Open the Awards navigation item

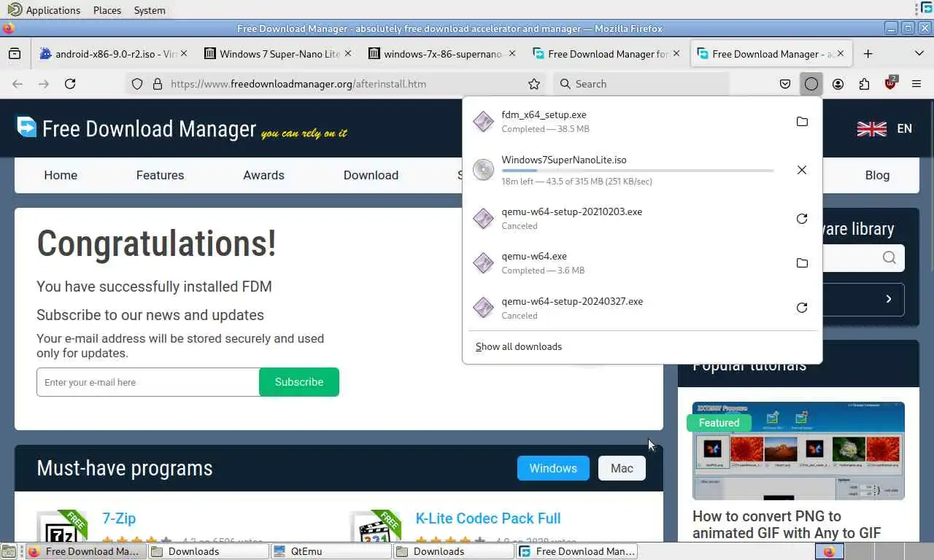coord(263,175)
